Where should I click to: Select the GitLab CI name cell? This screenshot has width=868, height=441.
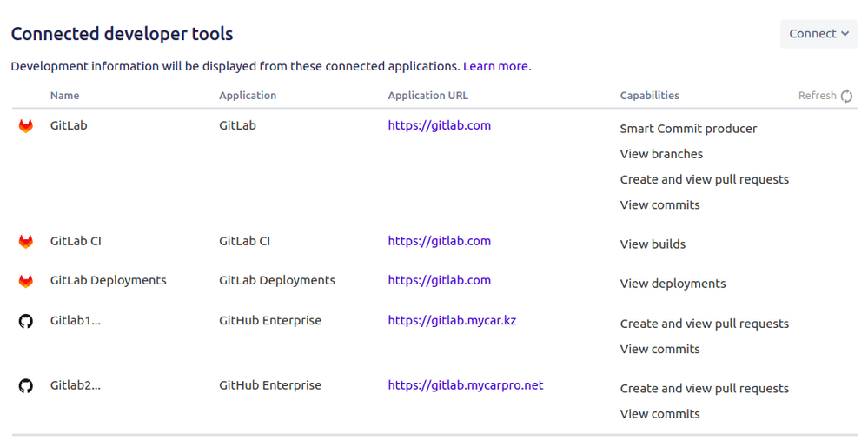pos(76,241)
